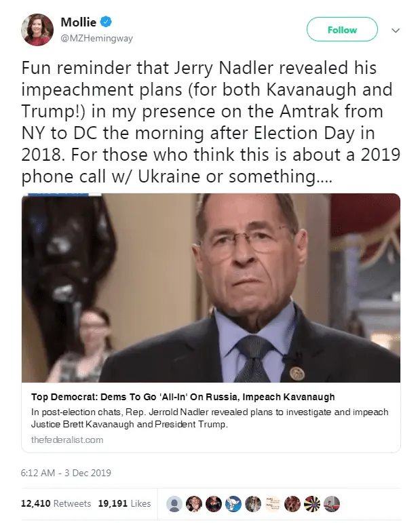The width and height of the screenshot is (420, 523).
Task: Open the @MZHemingway handle link
Action: click(96, 38)
